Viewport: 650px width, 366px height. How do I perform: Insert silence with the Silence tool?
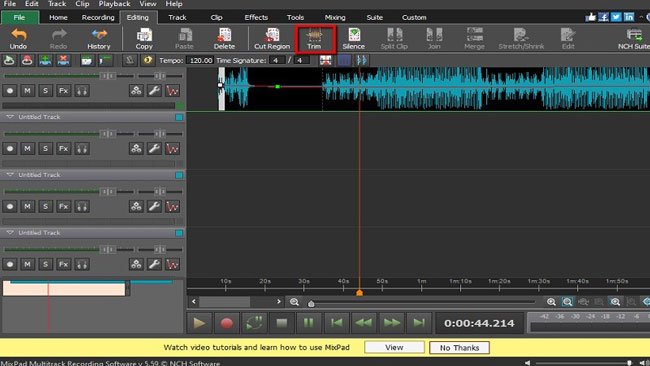coord(354,39)
